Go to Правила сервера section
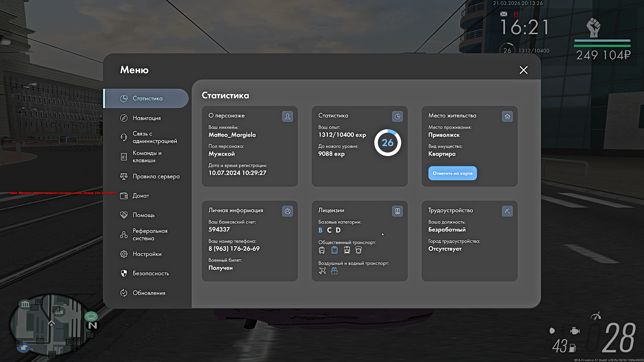The height and width of the screenshot is (362, 644). 156,176
